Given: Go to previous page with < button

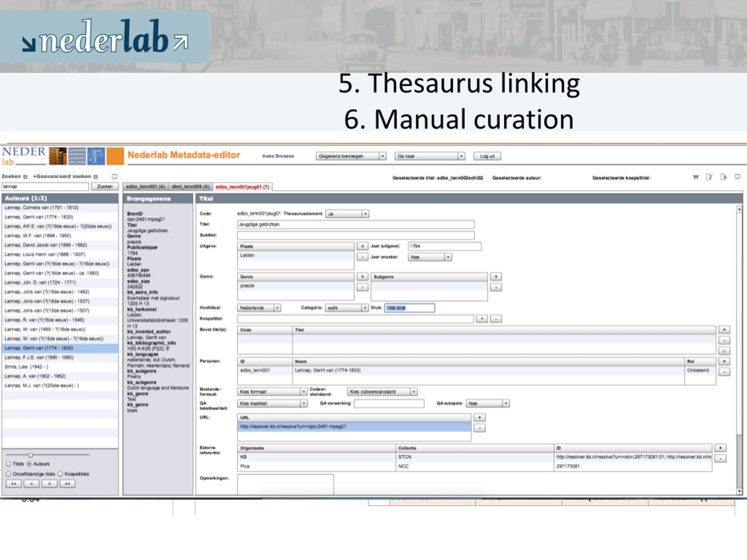Looking at the screenshot, I should (x=32, y=484).
